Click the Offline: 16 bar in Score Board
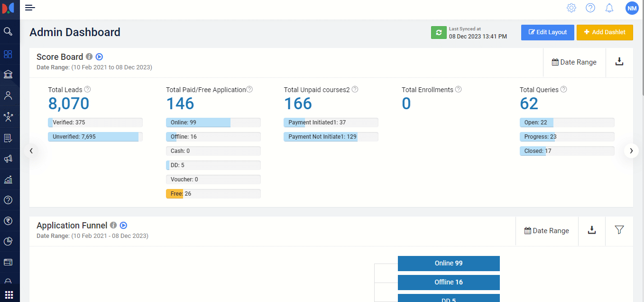The height and width of the screenshot is (302, 644). coord(213,137)
